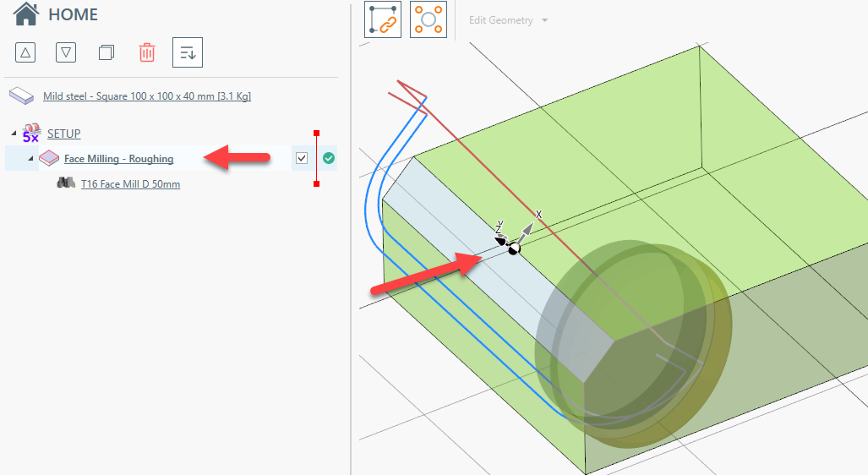Click the sort order icon button
Image resolution: width=868 pixels, height=475 pixels.
pos(188,52)
